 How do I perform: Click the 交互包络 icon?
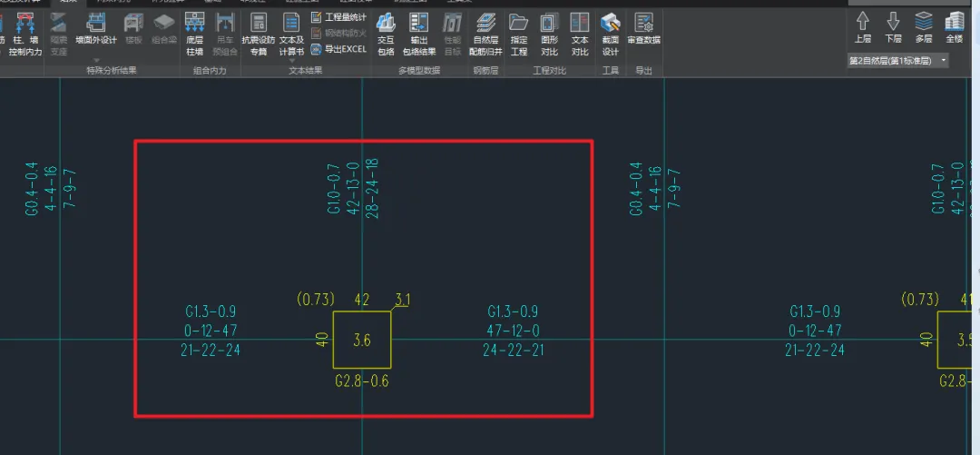click(x=386, y=35)
